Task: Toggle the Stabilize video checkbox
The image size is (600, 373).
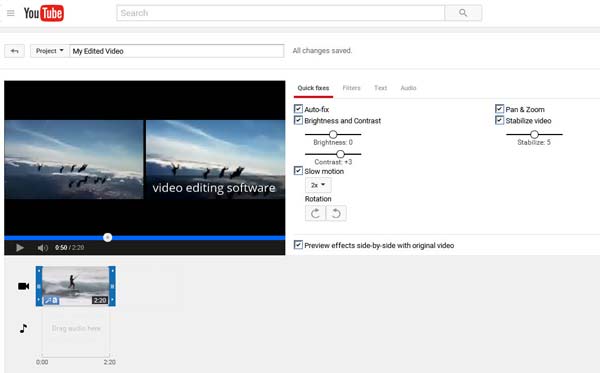Action: coord(499,121)
